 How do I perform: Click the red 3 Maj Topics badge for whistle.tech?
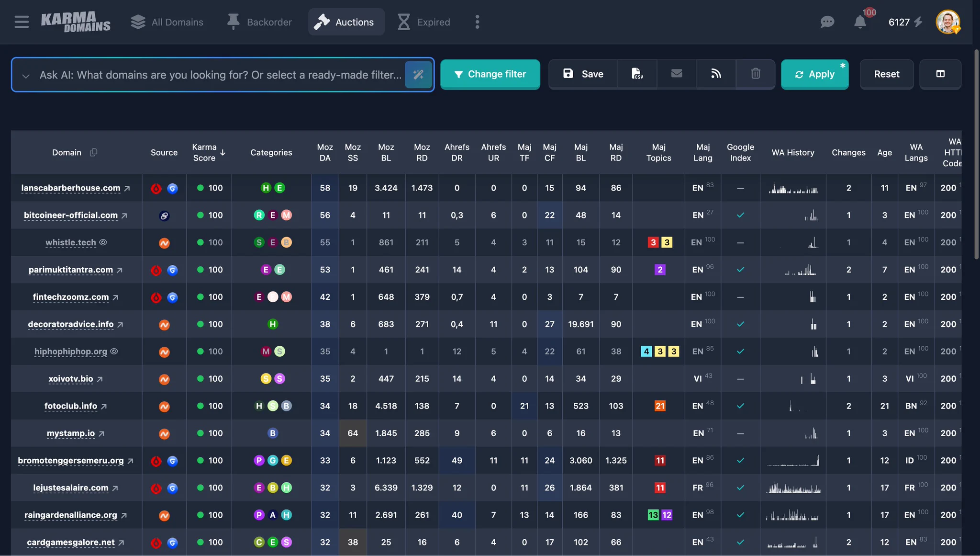653,242
